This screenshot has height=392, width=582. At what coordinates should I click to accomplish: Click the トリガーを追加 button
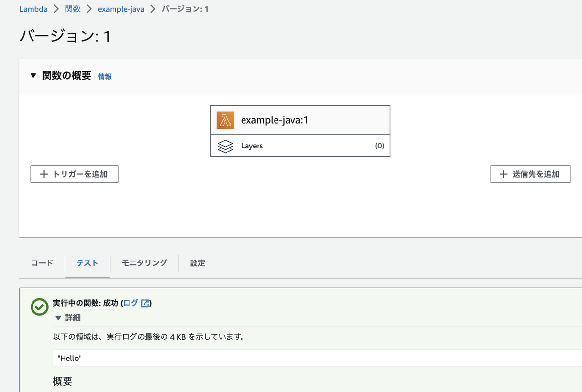tap(75, 174)
